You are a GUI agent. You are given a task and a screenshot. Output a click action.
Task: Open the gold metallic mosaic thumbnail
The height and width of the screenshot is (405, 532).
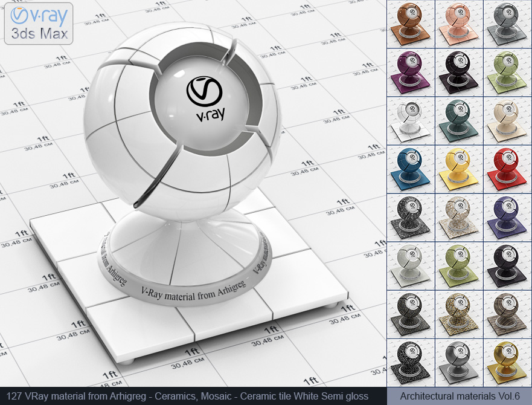pyautogui.click(x=508, y=363)
